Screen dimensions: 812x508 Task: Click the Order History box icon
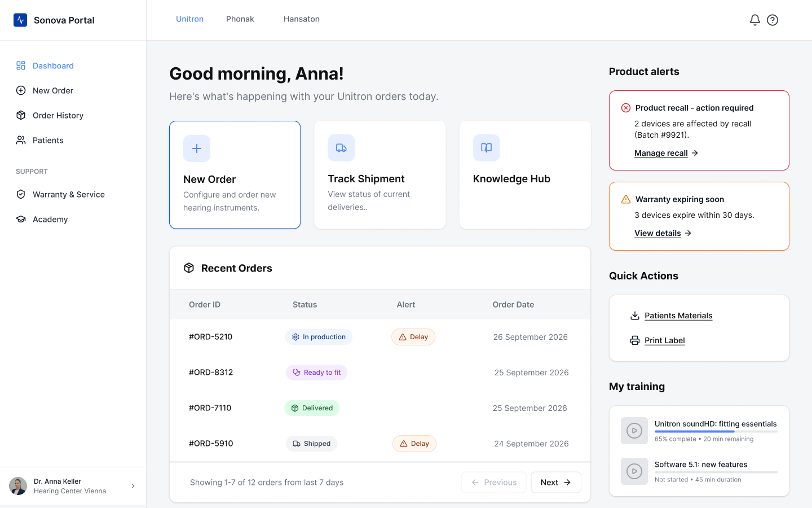pos(21,115)
